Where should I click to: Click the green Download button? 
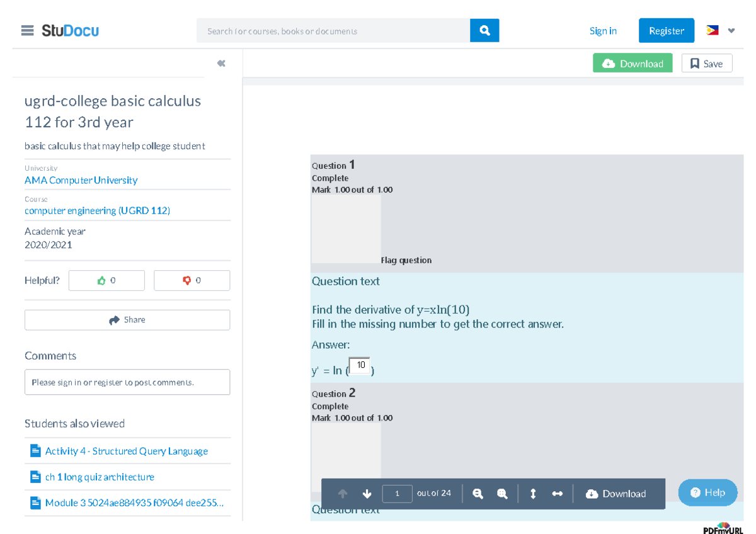click(633, 64)
